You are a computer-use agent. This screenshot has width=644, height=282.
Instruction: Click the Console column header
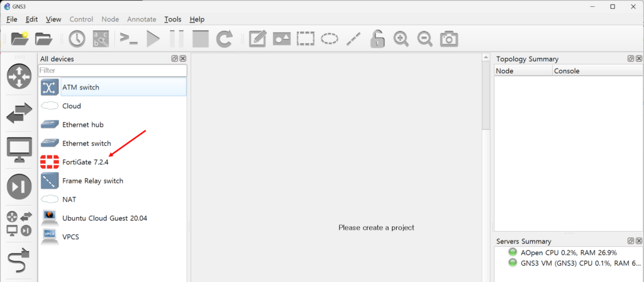[x=598, y=70]
